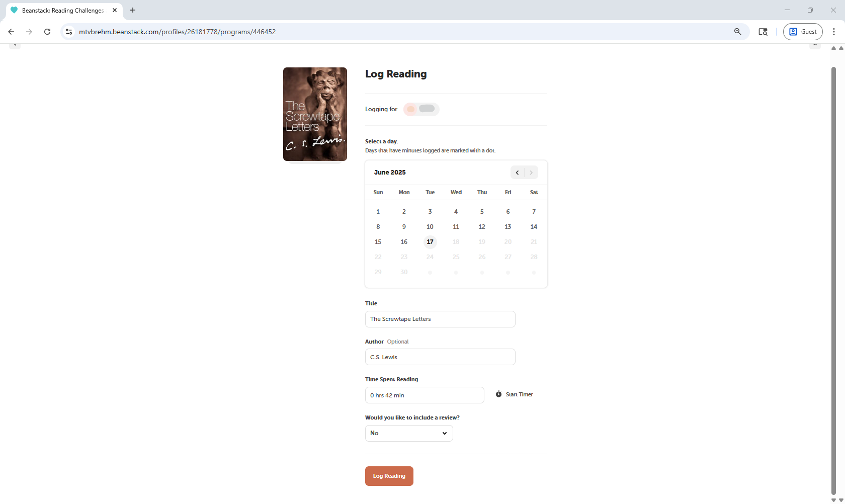The image size is (845, 504).
Task: Submit with the Log Reading button
Action: pyautogui.click(x=389, y=476)
